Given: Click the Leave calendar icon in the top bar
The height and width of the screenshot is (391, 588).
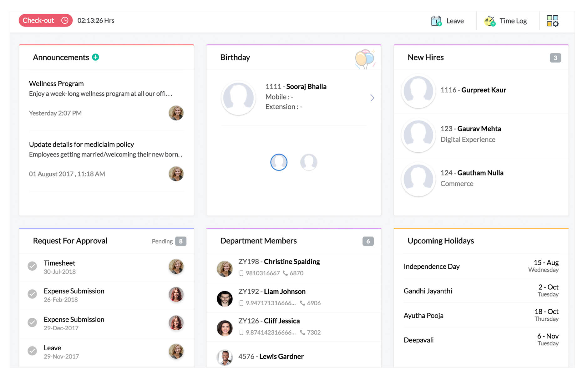Looking at the screenshot, I should click(436, 21).
